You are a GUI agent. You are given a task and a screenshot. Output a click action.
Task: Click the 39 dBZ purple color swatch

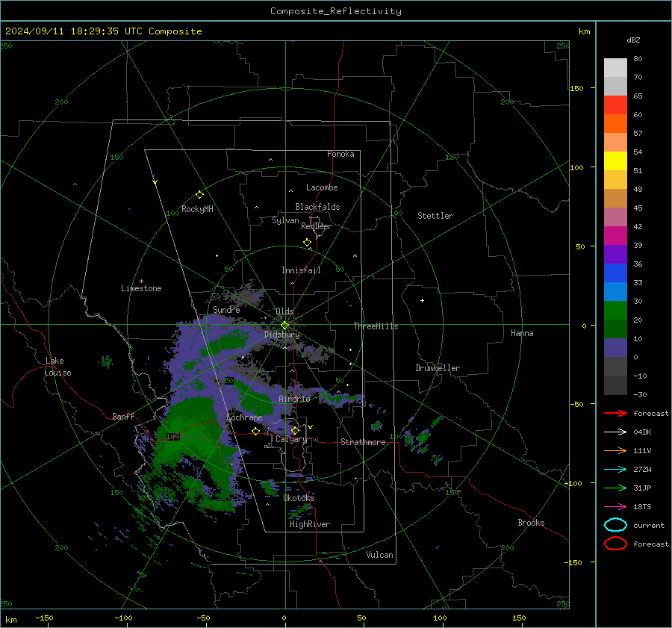click(x=615, y=254)
